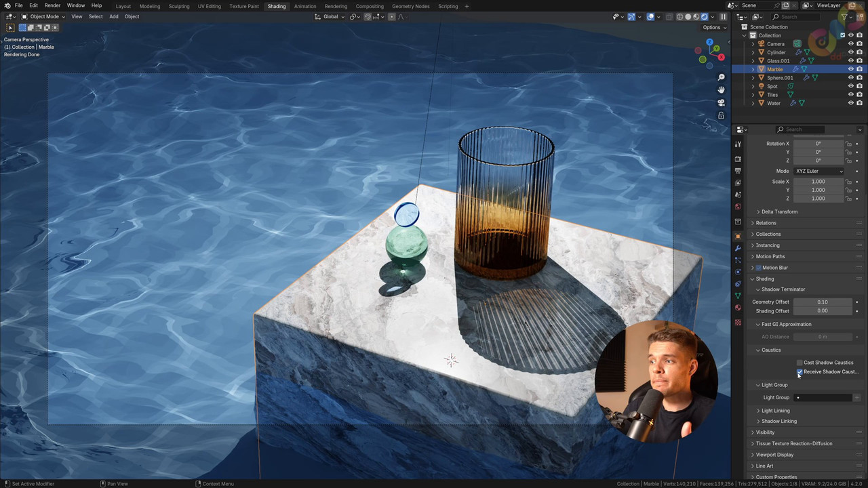
Task: Open the Object Mode dropdown
Action: (x=43, y=17)
